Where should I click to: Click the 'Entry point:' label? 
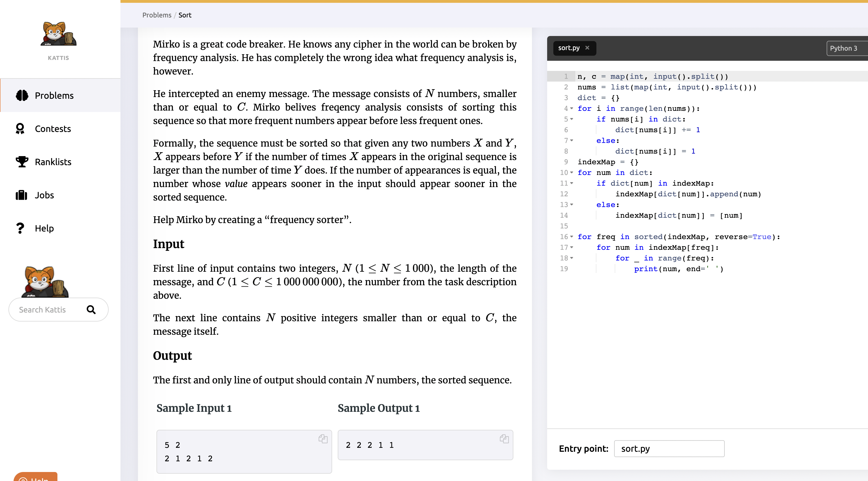584,449
